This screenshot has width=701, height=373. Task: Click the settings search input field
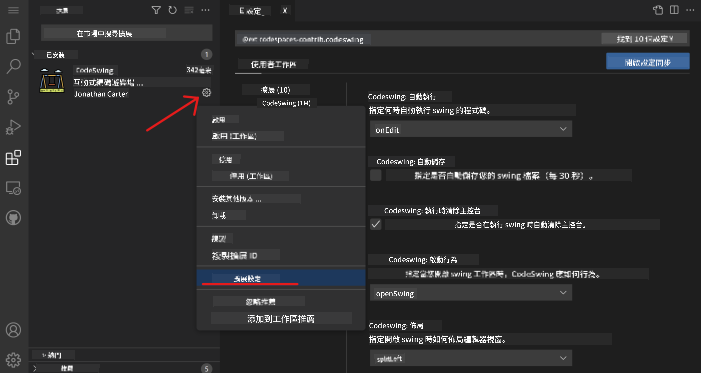[418, 39]
